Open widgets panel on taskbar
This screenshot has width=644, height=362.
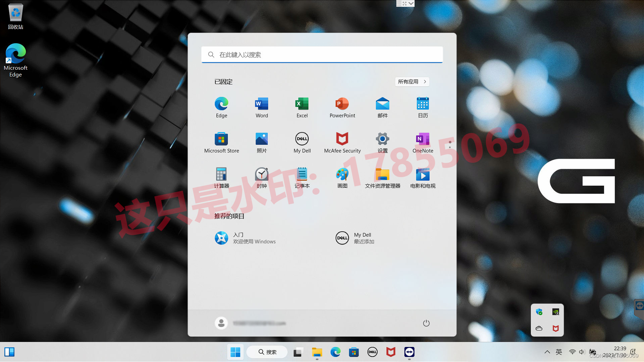point(9,352)
